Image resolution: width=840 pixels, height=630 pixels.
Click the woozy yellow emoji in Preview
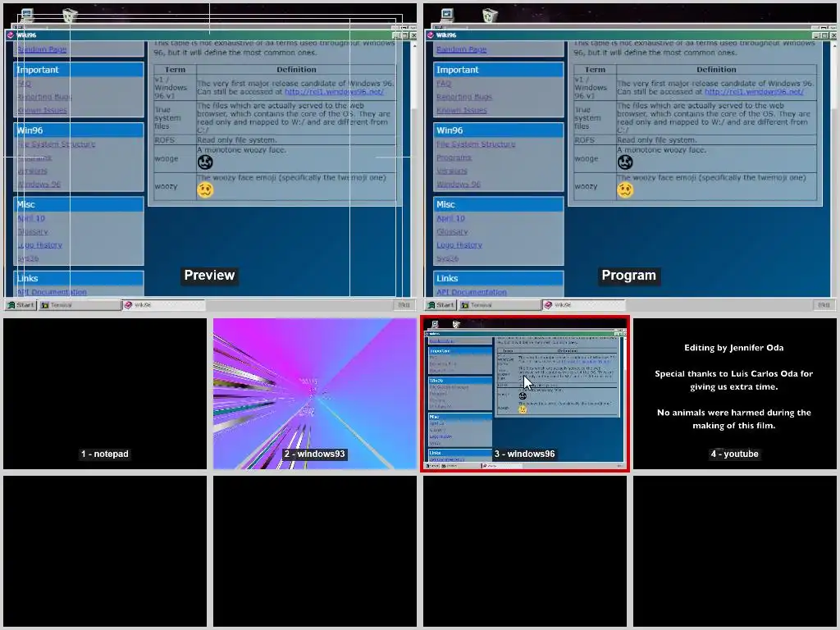[x=205, y=189]
